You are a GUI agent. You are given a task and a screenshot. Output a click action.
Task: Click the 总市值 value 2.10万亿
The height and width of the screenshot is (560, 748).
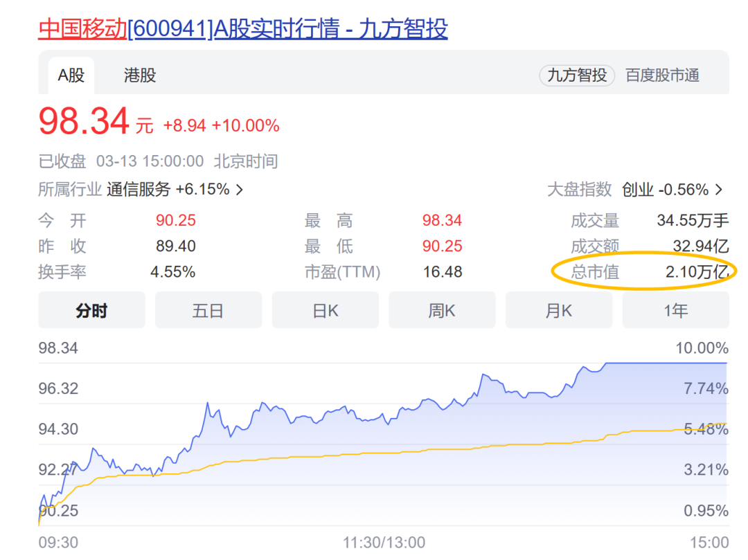click(x=697, y=271)
